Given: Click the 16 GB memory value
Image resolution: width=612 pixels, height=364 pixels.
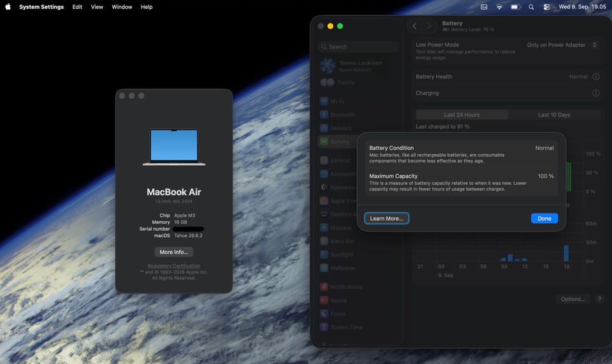Looking at the screenshot, I should tap(180, 222).
